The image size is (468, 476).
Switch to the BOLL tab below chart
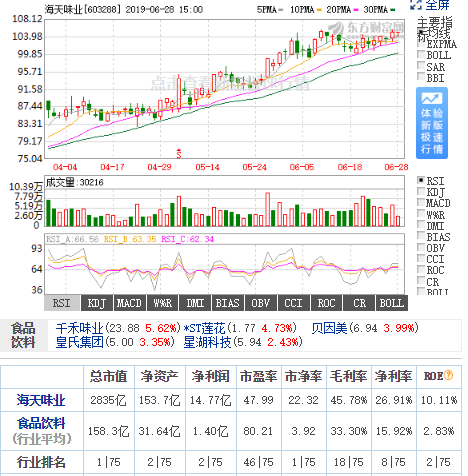pos(392,303)
